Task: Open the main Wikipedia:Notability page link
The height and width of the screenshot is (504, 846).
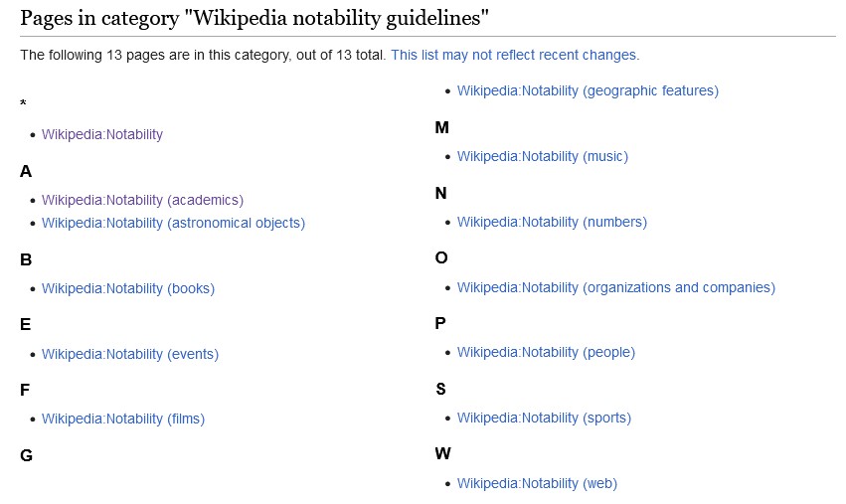Action: point(101,134)
